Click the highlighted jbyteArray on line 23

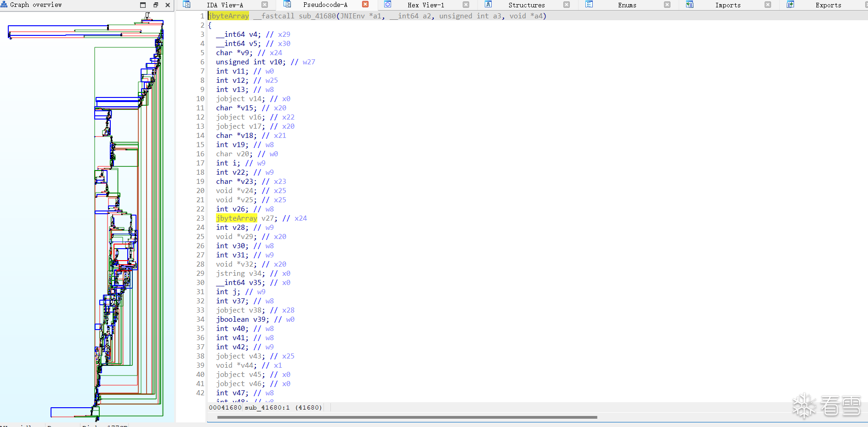pyautogui.click(x=237, y=218)
